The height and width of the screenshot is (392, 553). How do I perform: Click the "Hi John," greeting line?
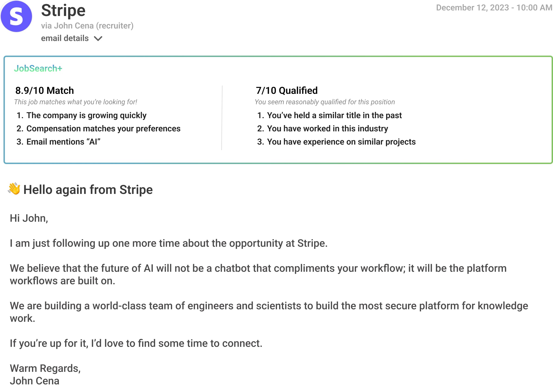tap(29, 218)
